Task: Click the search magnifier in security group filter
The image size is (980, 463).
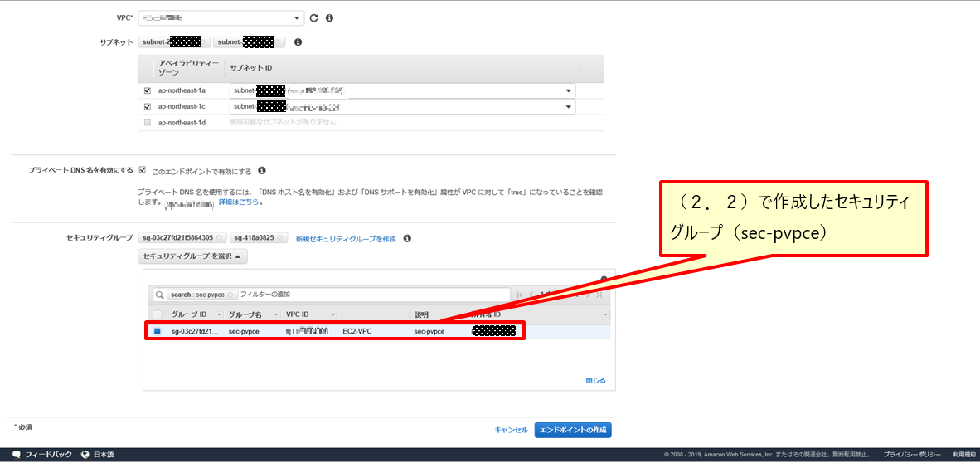Action: 158,295
